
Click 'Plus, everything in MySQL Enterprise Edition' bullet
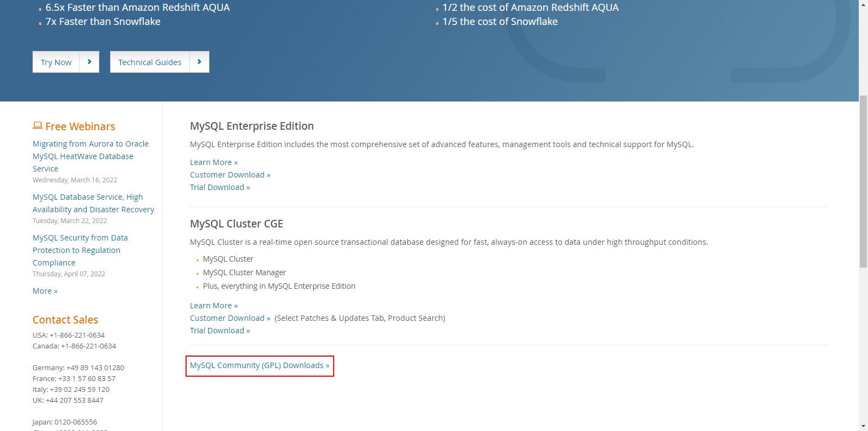click(x=279, y=286)
